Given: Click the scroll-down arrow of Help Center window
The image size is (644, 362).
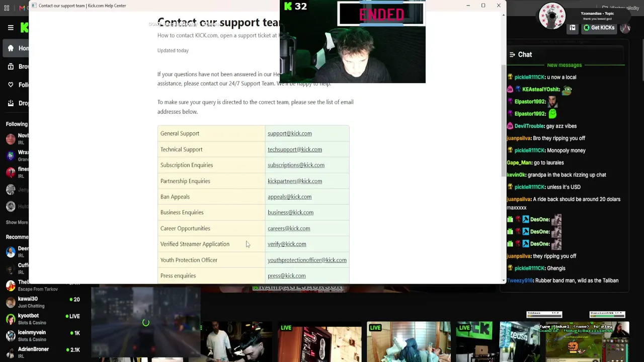Looking at the screenshot, I should pyautogui.click(x=504, y=280).
